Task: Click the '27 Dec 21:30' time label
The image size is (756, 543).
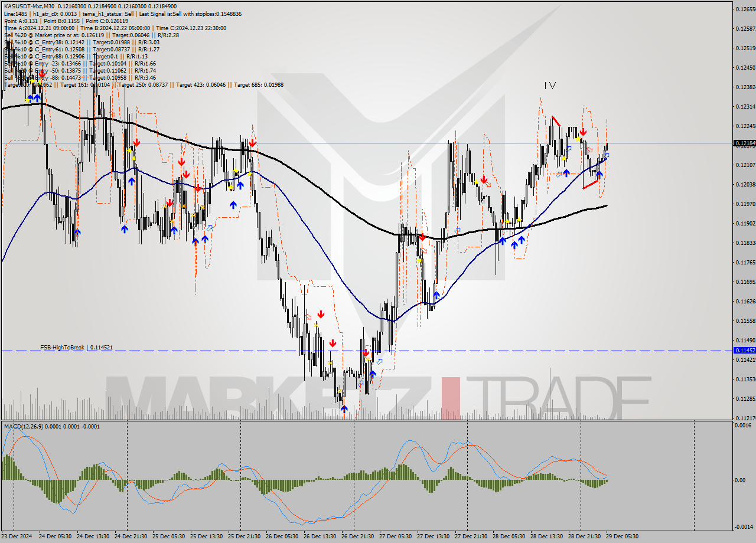Action: coord(470,537)
